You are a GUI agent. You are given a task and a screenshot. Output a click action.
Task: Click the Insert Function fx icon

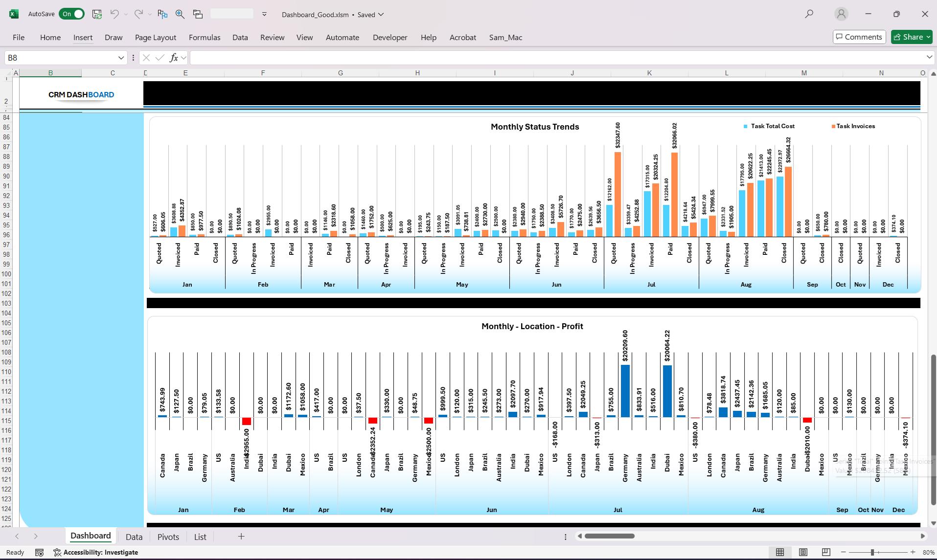174,58
